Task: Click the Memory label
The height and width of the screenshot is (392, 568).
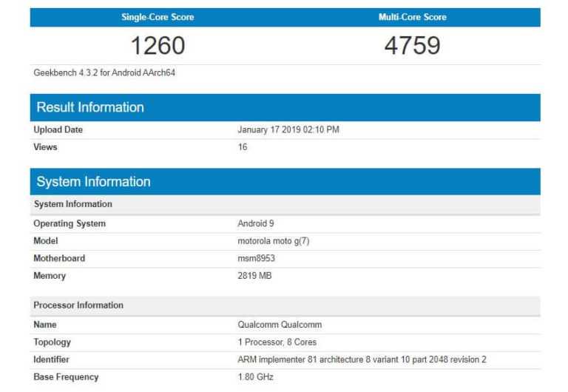Action: [x=50, y=276]
